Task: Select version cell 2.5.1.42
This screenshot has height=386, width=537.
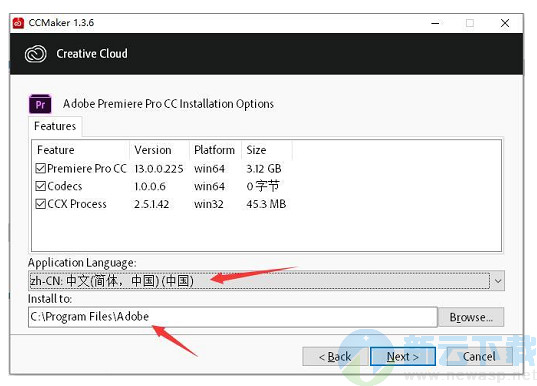Action: point(152,204)
